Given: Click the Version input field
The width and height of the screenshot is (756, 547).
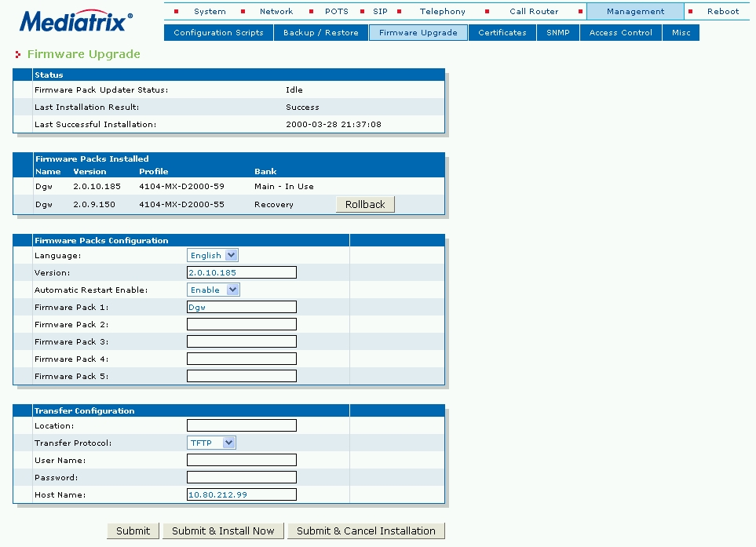Looking at the screenshot, I should (x=242, y=273).
